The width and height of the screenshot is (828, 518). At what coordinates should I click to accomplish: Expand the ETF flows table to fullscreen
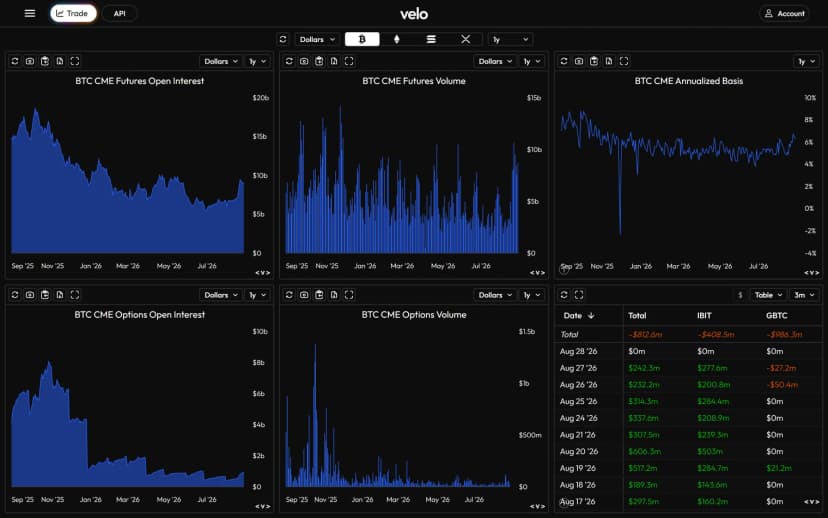pos(579,295)
